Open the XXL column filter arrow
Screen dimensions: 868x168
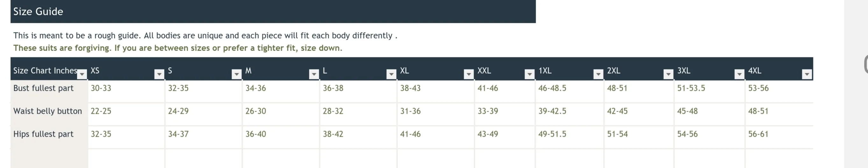[x=529, y=74]
